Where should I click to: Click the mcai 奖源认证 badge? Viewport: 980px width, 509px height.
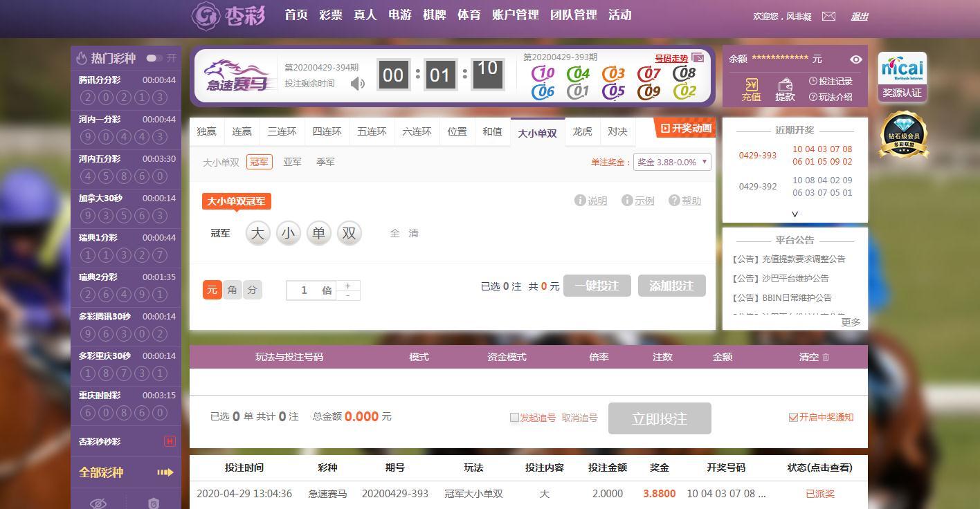(902, 76)
